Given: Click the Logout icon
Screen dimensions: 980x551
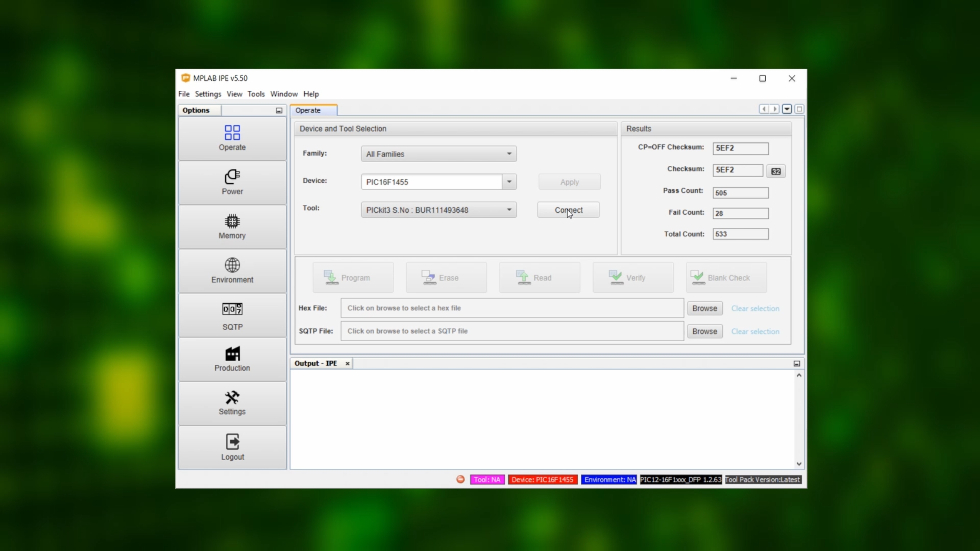Looking at the screenshot, I should 232,442.
